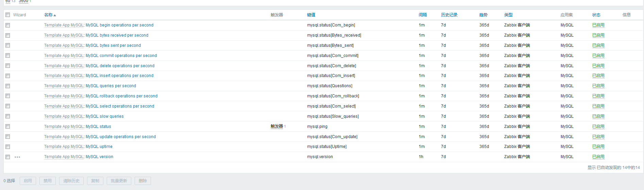Check the MySQL begin operations per second row

[7, 25]
